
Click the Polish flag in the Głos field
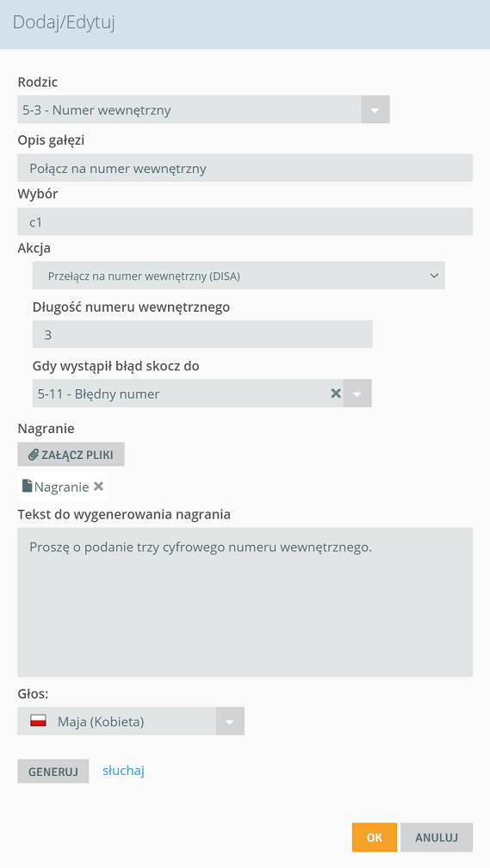pos(38,721)
